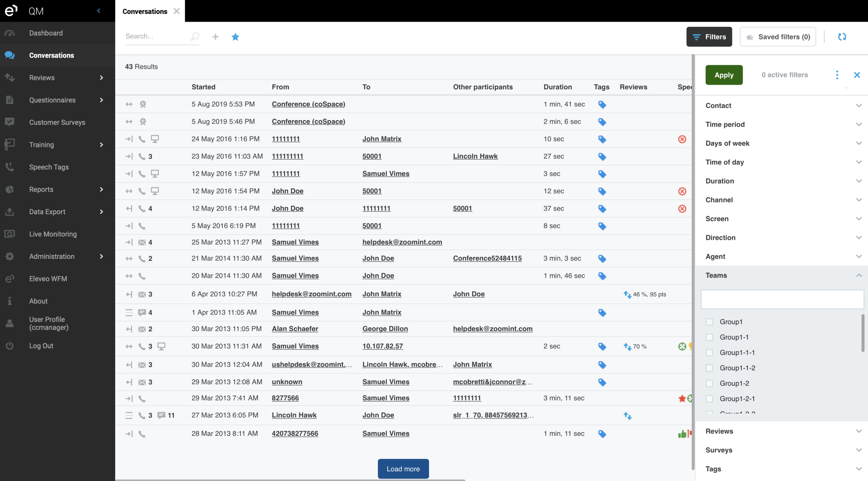Click the Teams search input field

click(782, 299)
